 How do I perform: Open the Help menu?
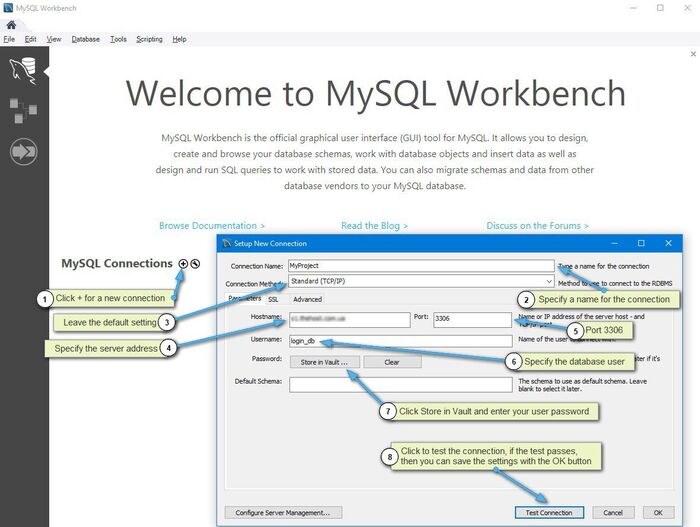tap(179, 39)
